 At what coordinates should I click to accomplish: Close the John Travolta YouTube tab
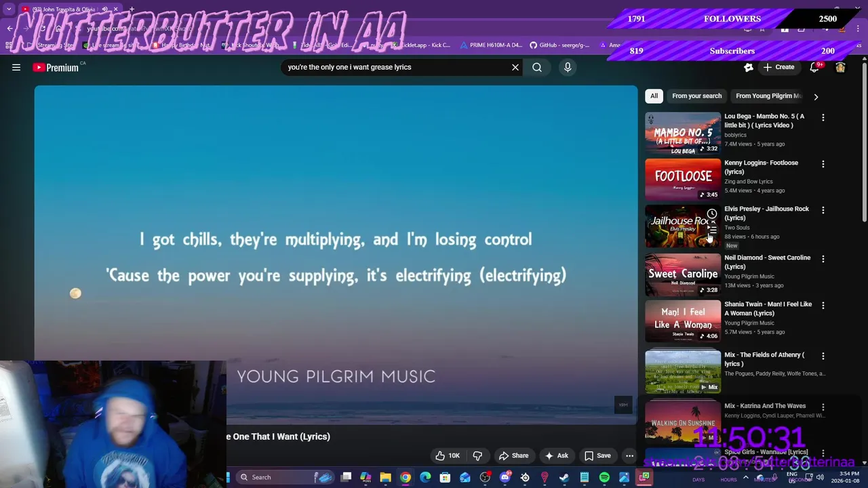115,9
